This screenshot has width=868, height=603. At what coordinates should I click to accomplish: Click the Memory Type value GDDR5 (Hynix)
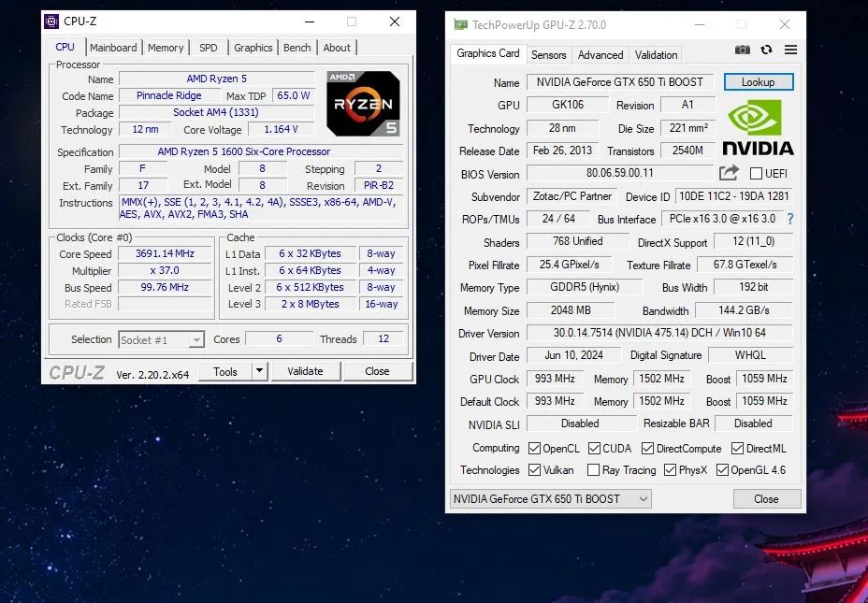tap(585, 287)
